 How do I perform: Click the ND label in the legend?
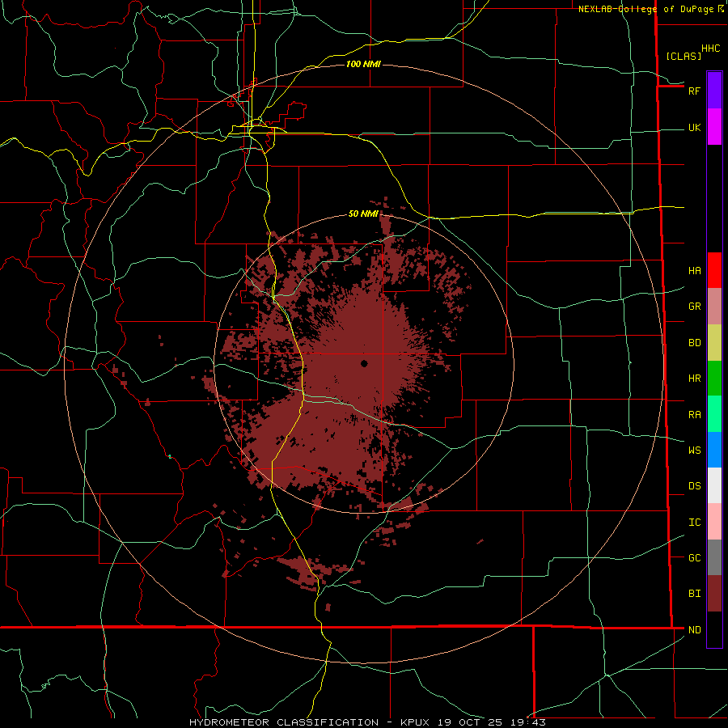point(694,630)
